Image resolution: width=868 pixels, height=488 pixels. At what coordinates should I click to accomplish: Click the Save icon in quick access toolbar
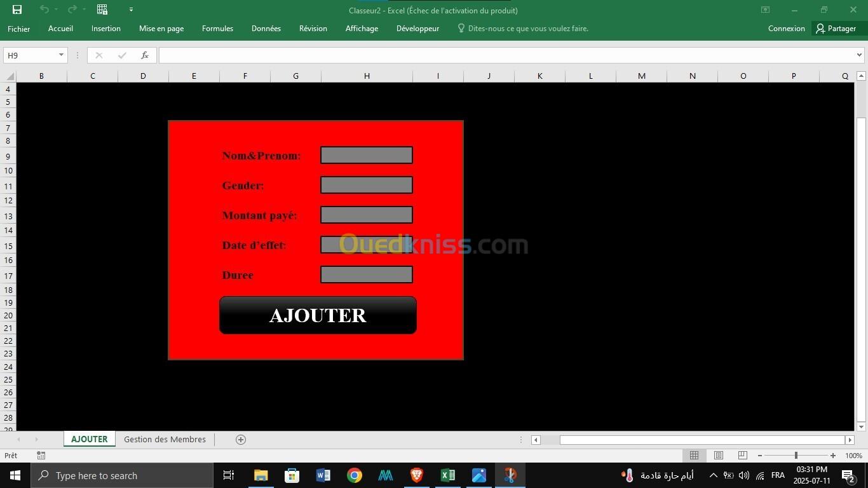click(x=17, y=10)
